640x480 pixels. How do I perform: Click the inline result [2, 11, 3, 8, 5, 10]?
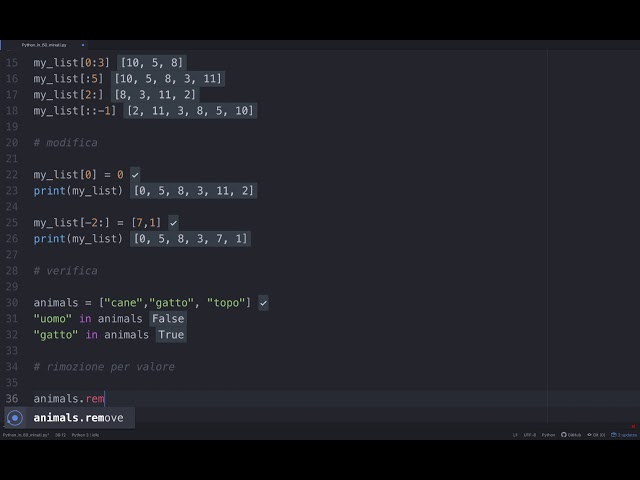pos(190,111)
